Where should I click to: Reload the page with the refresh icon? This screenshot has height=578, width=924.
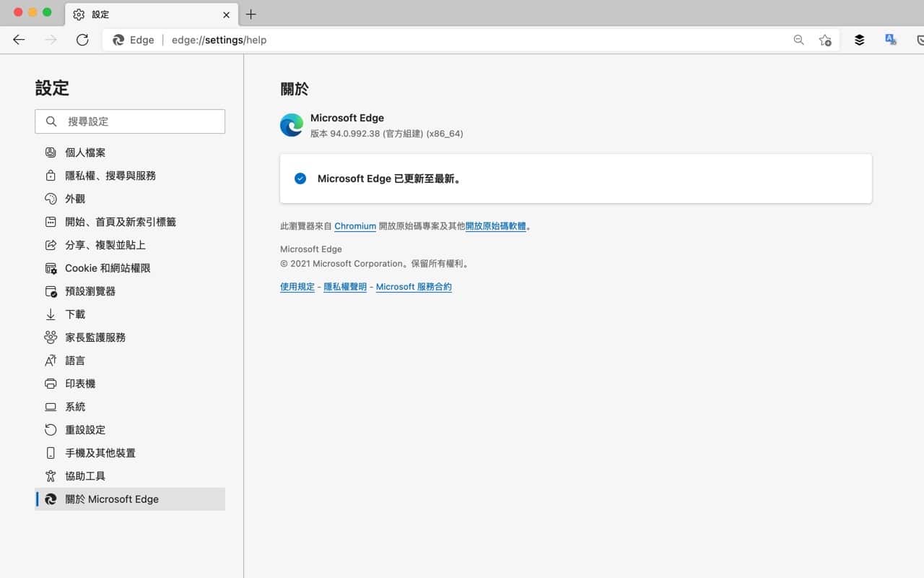[82, 40]
